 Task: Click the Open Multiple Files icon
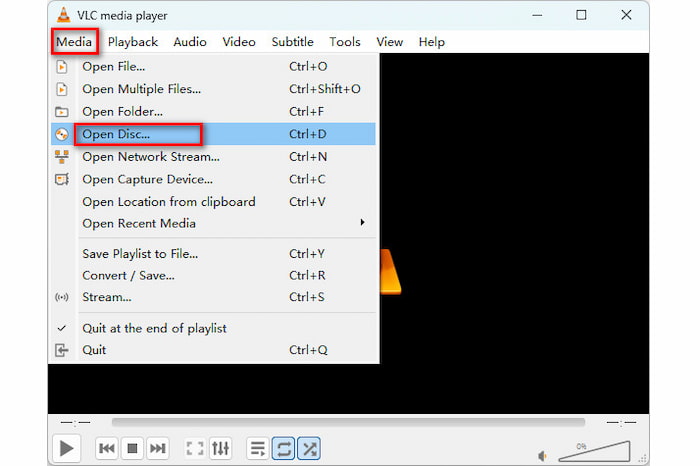pos(62,89)
